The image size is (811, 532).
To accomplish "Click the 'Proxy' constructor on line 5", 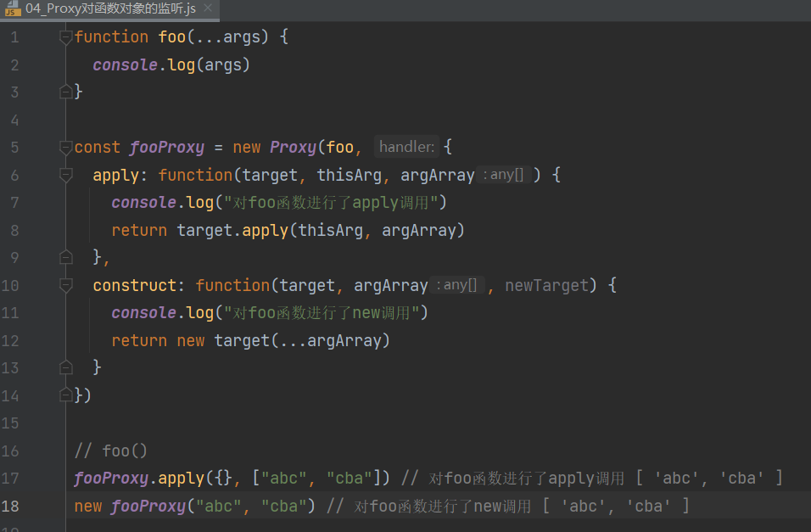I will 293,148.
